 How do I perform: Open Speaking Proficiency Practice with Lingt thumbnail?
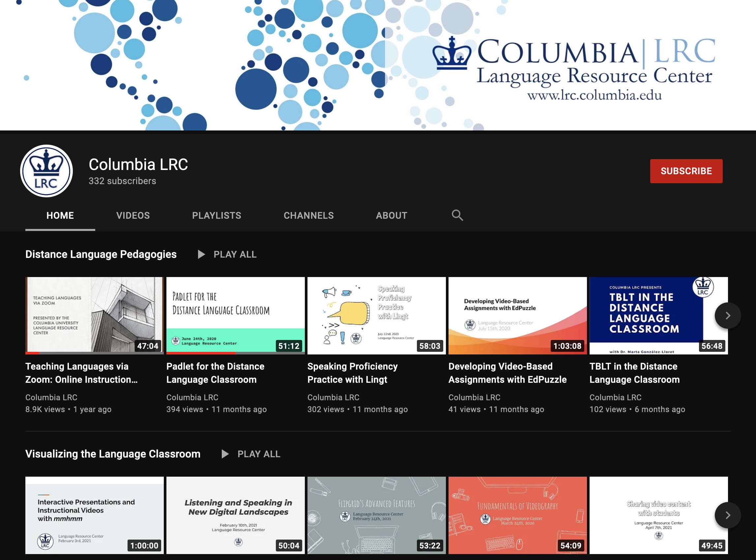point(376,316)
